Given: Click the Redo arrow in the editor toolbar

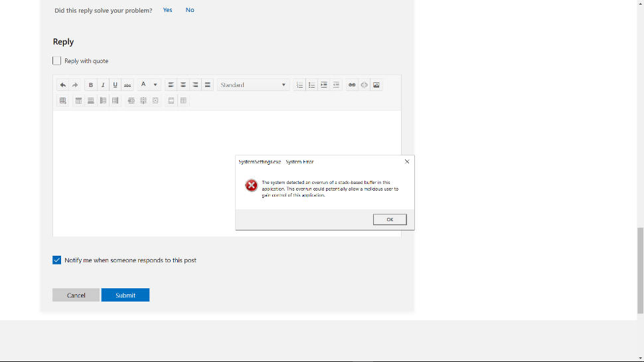Looking at the screenshot, I should click(x=75, y=85).
